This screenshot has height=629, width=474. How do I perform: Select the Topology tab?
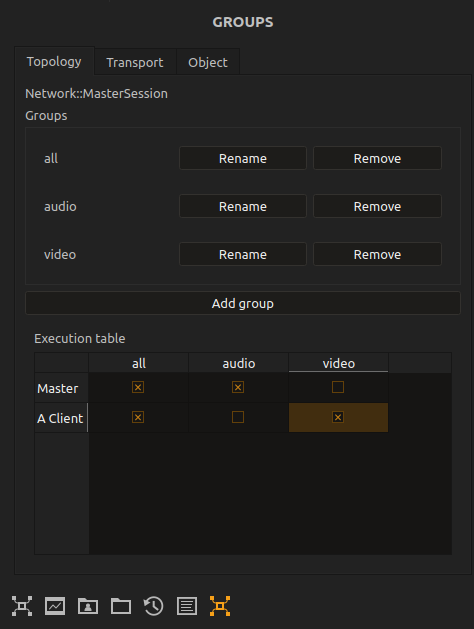54,61
